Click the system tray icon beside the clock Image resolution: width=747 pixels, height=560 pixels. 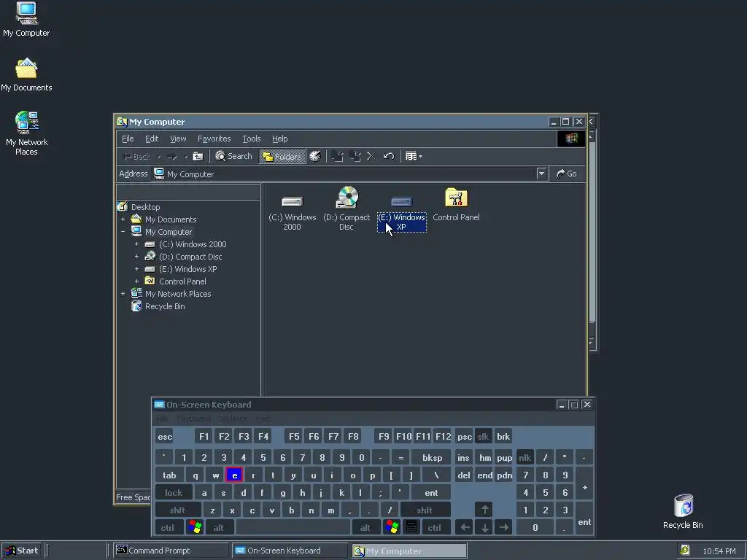coord(684,550)
